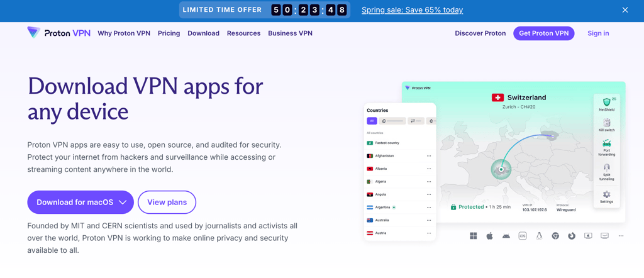The width and height of the screenshot is (644, 278).
Task: Click the Split tunneling icon
Action: pyautogui.click(x=607, y=167)
